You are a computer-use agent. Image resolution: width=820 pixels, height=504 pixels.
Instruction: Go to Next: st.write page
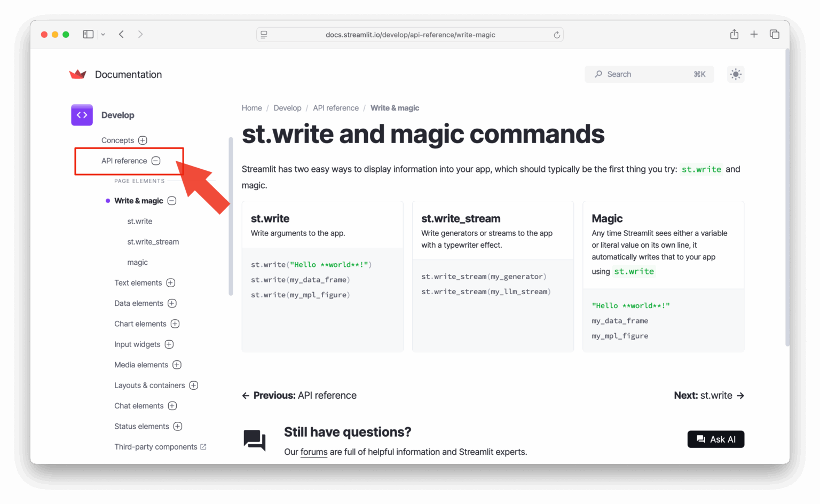coord(708,396)
